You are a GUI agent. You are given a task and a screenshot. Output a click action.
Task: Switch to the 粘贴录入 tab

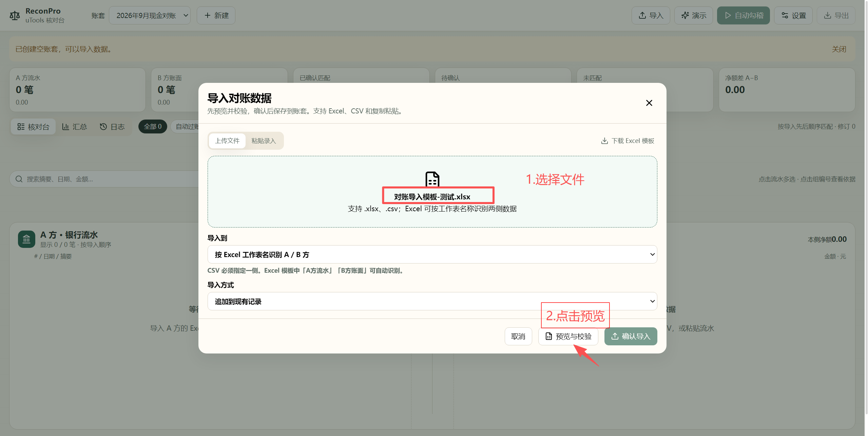264,141
